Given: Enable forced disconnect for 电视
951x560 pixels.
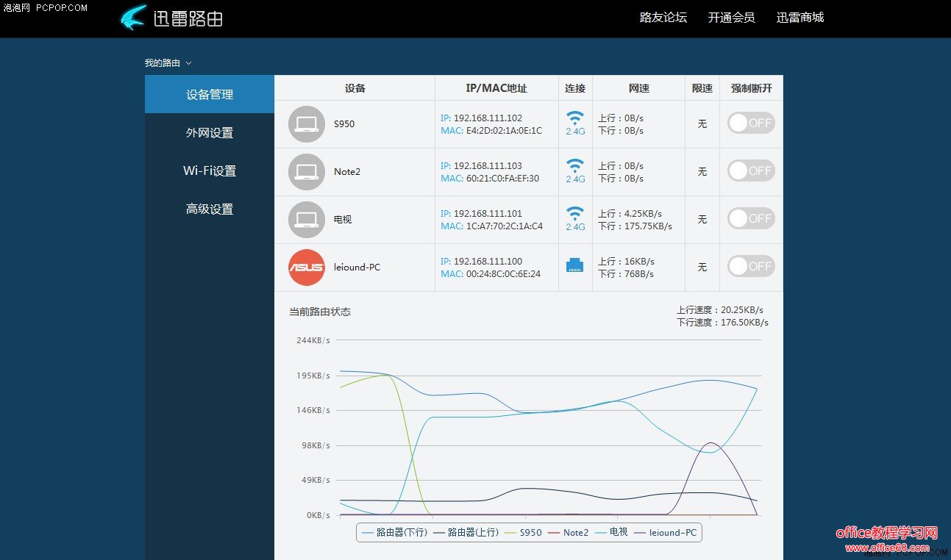Looking at the screenshot, I should point(750,218).
